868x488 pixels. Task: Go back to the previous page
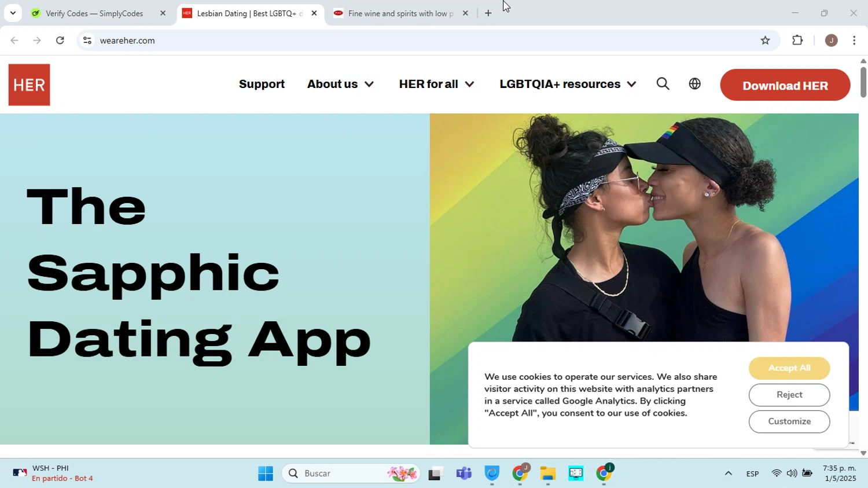[x=14, y=41]
